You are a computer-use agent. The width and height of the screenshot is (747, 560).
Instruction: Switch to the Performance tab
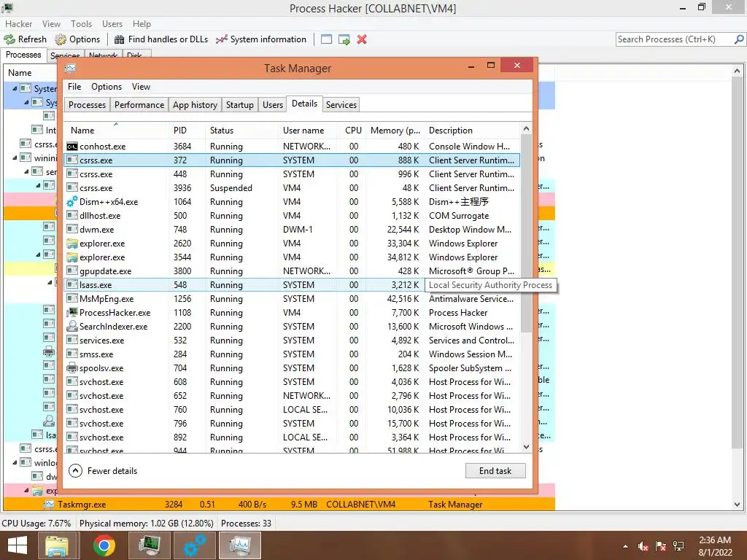139,105
